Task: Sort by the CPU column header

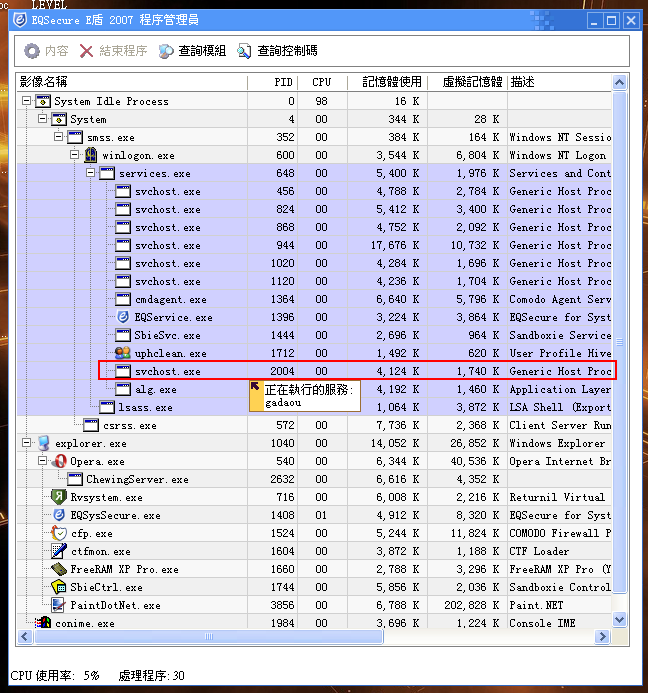Action: 323,82
